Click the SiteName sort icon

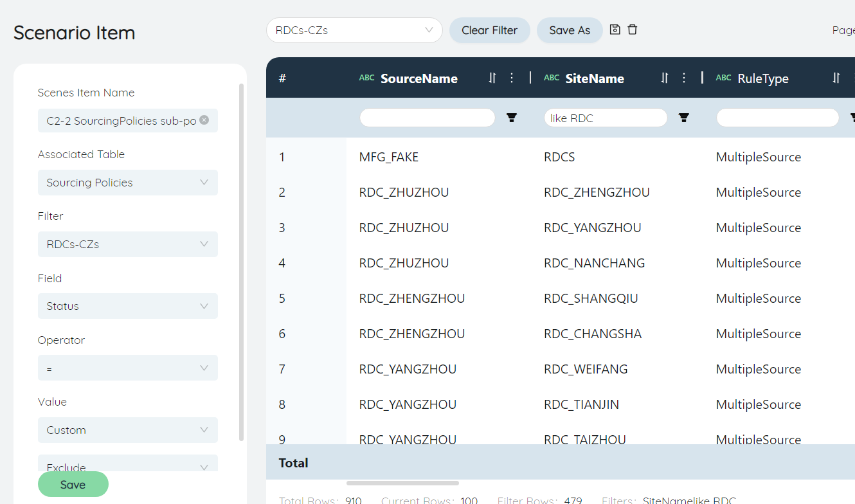[665, 78]
